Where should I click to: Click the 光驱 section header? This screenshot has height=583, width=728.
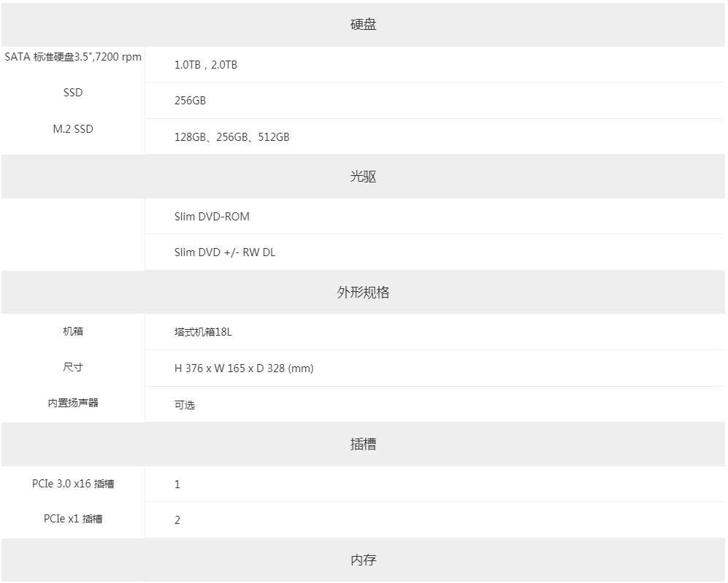tap(363, 177)
